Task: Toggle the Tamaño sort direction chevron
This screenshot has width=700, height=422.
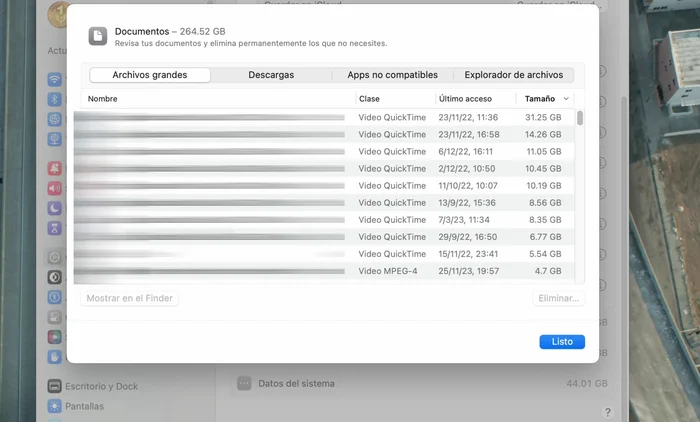Action: point(566,99)
